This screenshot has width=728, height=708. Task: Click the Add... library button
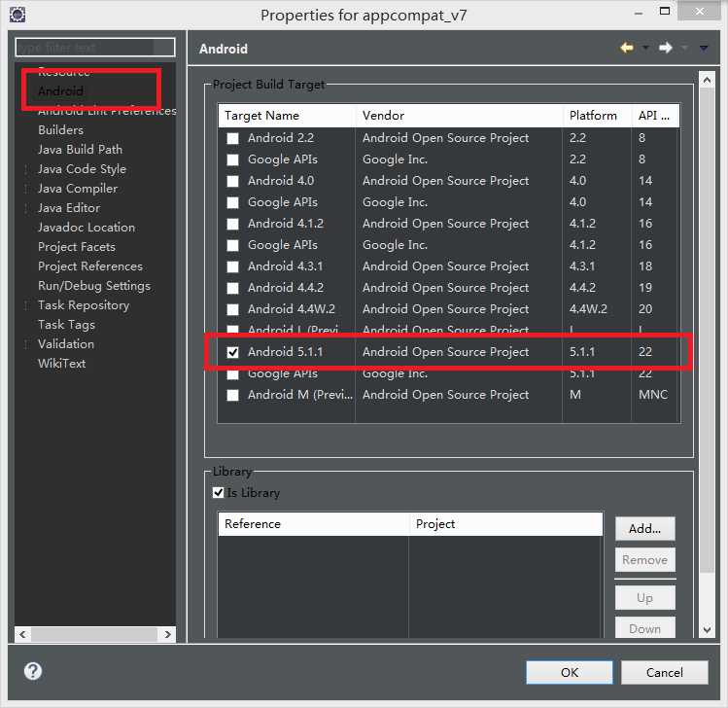click(x=644, y=529)
